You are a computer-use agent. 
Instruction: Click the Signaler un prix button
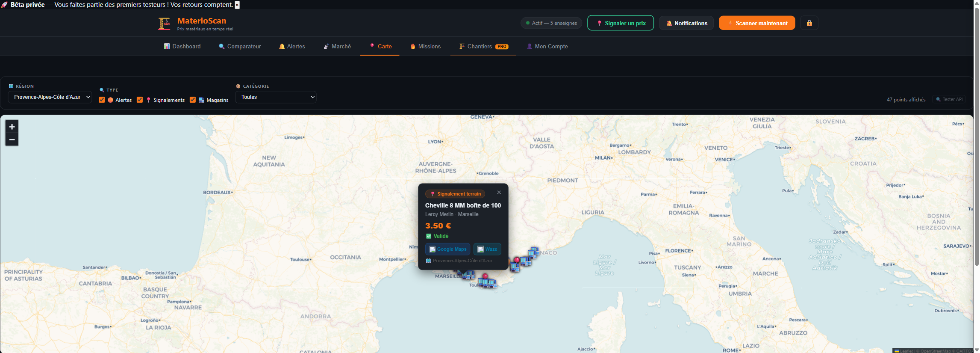click(621, 23)
